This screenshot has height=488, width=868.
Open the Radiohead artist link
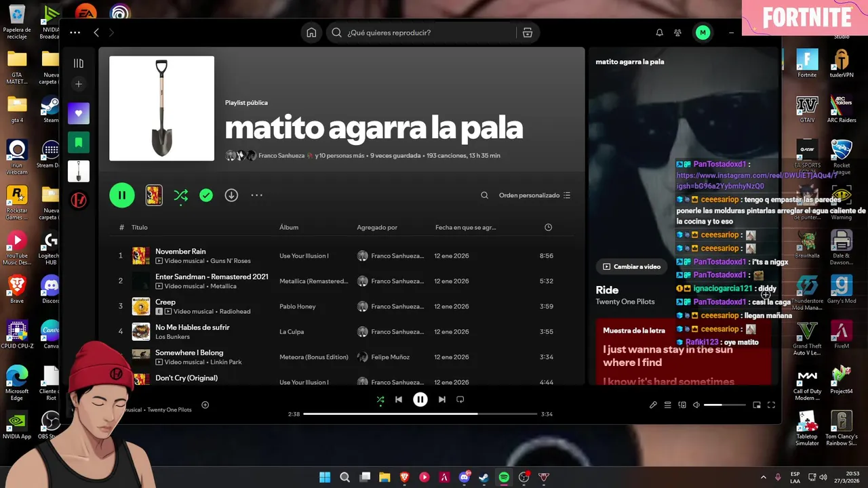click(235, 312)
